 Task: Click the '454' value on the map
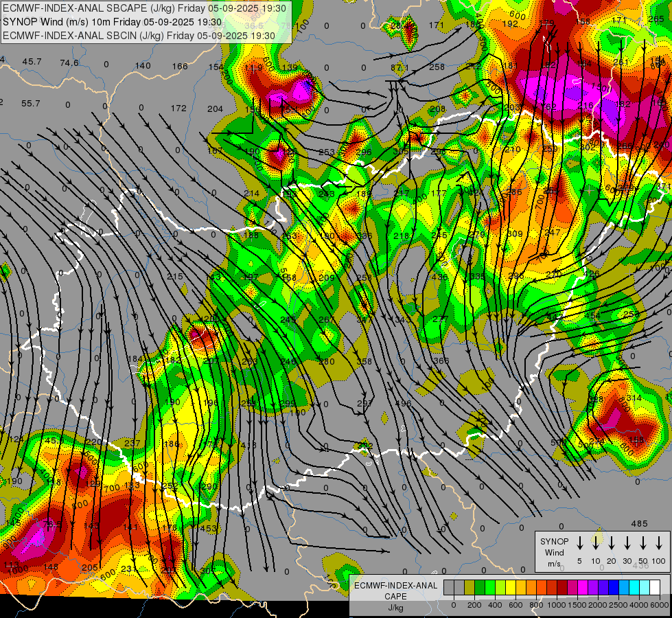[592, 316]
